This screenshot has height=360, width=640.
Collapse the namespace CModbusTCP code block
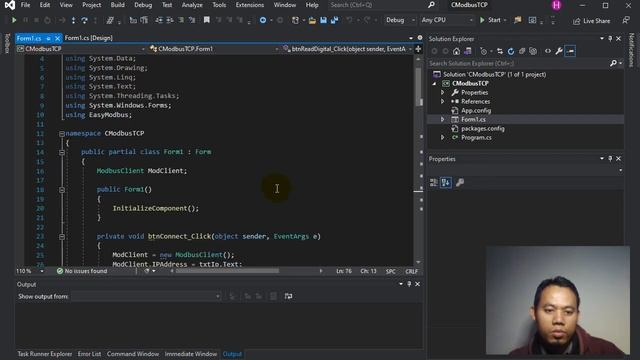click(x=62, y=133)
